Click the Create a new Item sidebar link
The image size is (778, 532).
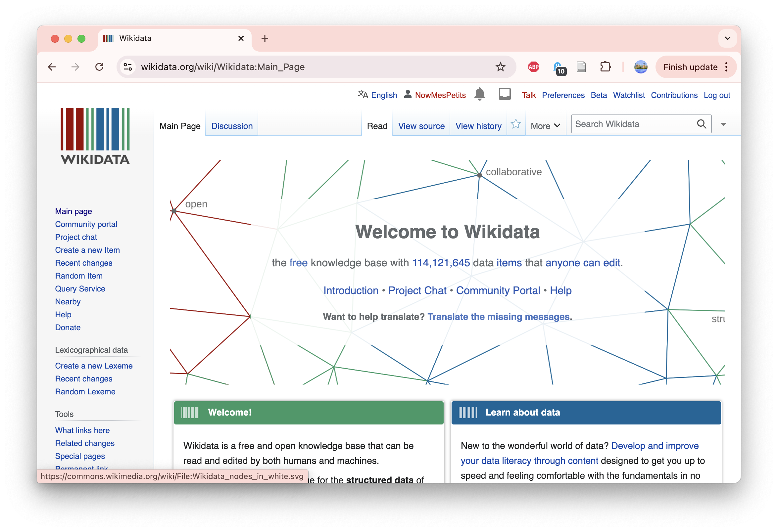tap(87, 249)
